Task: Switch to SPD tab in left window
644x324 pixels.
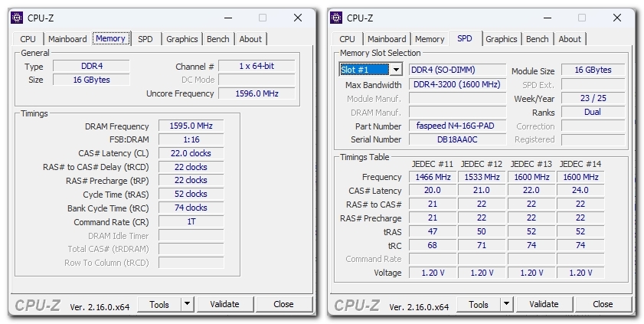Action: [145, 39]
